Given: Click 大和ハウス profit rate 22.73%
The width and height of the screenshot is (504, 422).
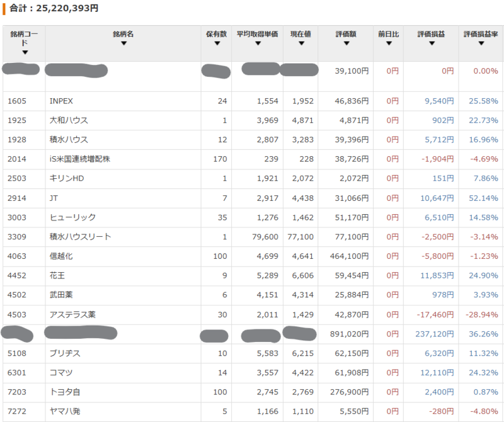Looking at the screenshot, I should pyautogui.click(x=483, y=120).
